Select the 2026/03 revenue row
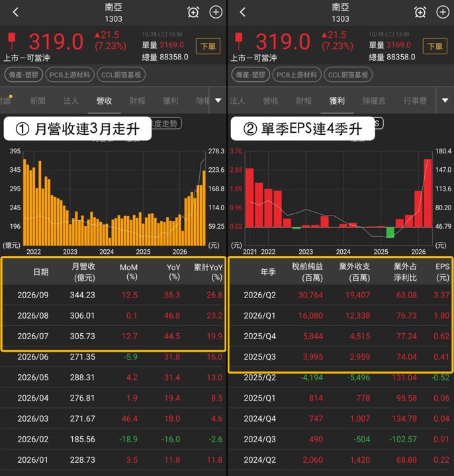The image size is (454, 476). [113, 418]
